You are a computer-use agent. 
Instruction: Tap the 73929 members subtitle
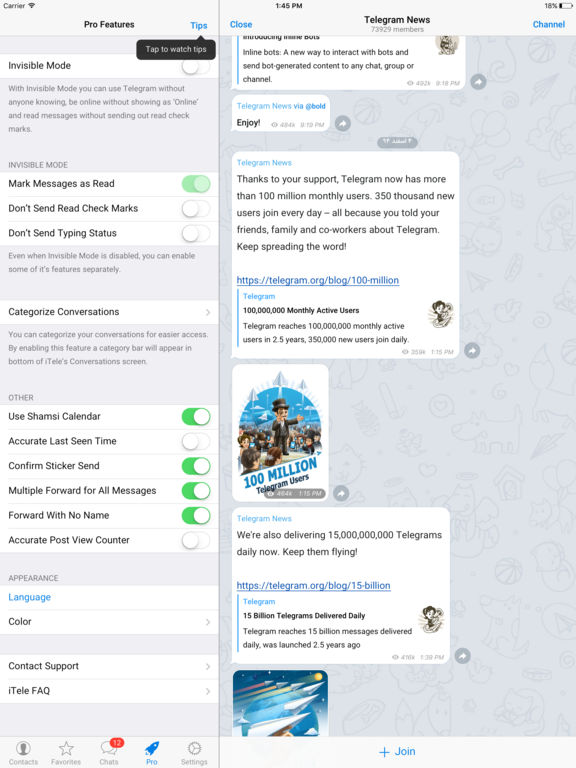click(397, 29)
